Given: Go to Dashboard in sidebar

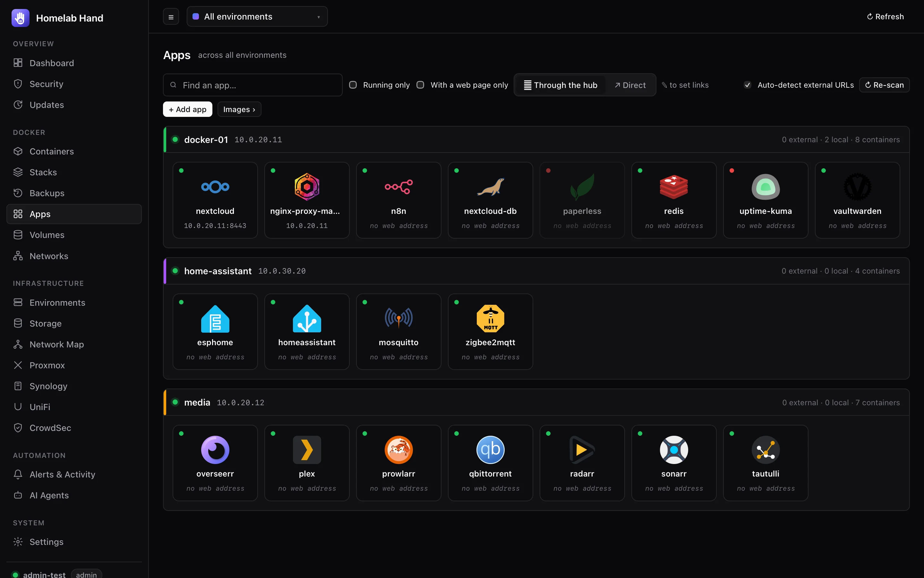Looking at the screenshot, I should coord(74,63).
